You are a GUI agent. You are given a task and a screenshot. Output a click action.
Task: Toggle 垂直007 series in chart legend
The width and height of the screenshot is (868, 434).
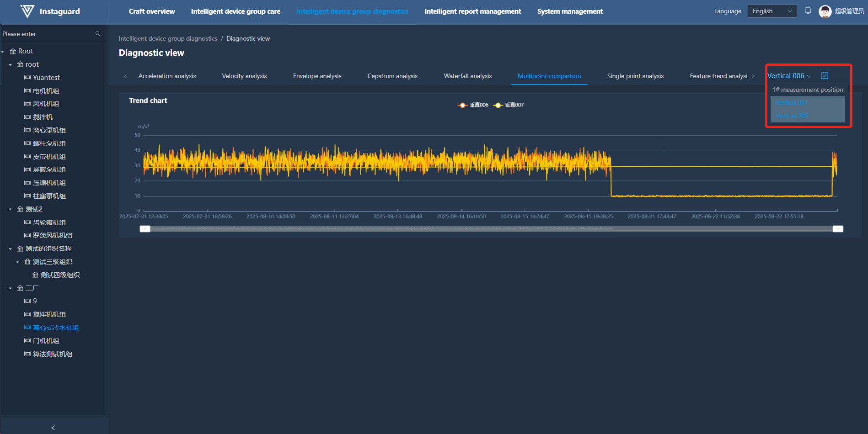pos(509,105)
